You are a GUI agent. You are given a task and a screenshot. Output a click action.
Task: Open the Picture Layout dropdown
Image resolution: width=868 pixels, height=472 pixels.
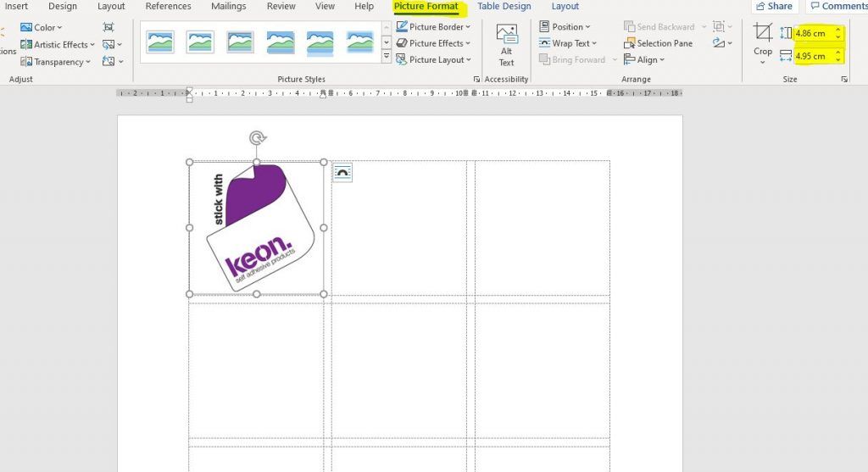(433, 60)
